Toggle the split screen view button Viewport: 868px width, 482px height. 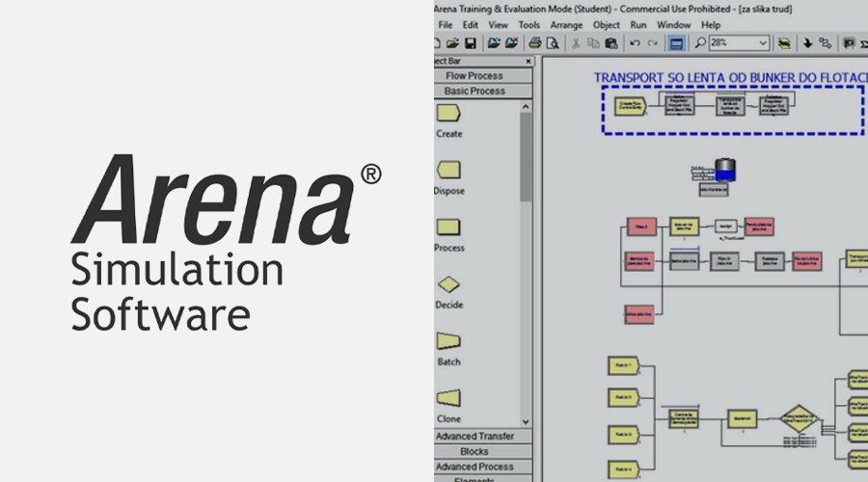pyautogui.click(x=676, y=43)
